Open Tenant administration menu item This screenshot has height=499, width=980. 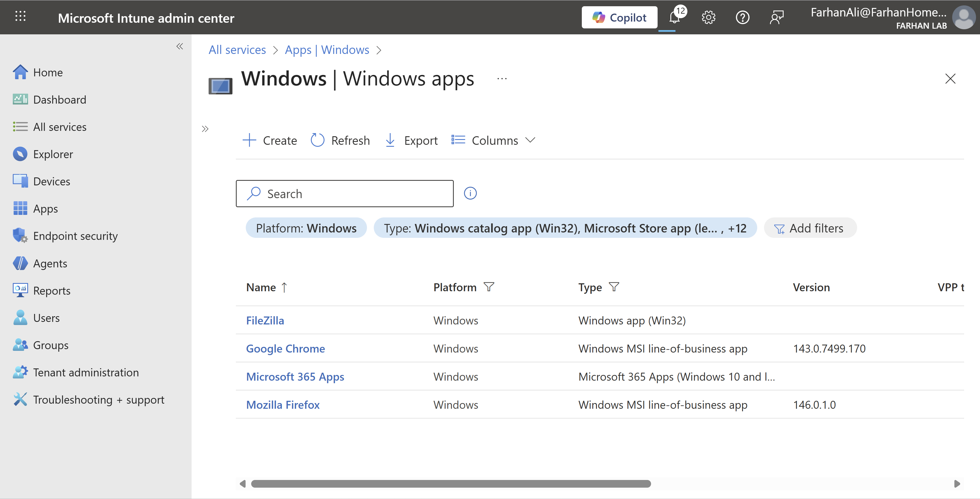86,372
